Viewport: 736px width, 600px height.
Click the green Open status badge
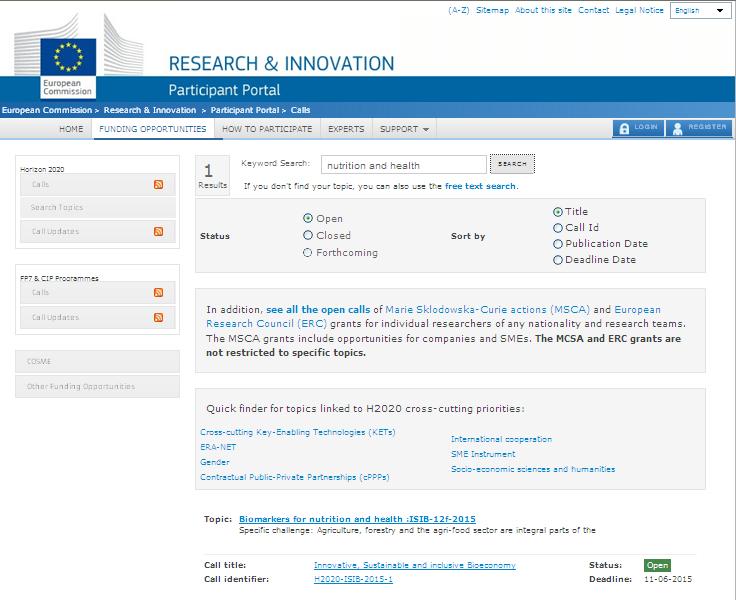click(x=657, y=565)
